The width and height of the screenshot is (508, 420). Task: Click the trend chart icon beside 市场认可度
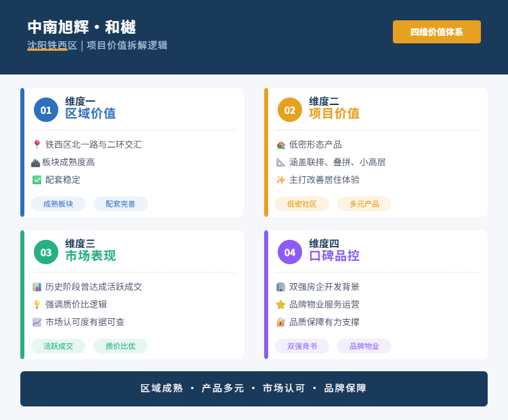pos(37,322)
